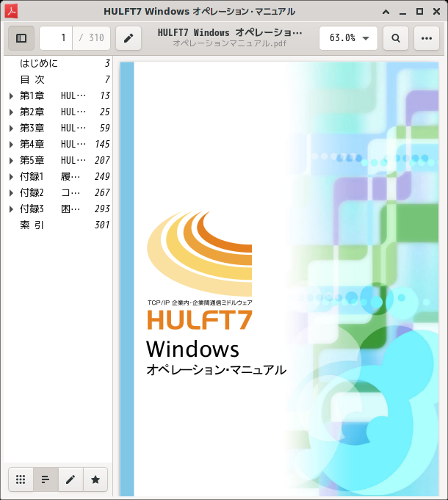
Task: Expand the 第3章 outline entry
Action: tap(11, 128)
